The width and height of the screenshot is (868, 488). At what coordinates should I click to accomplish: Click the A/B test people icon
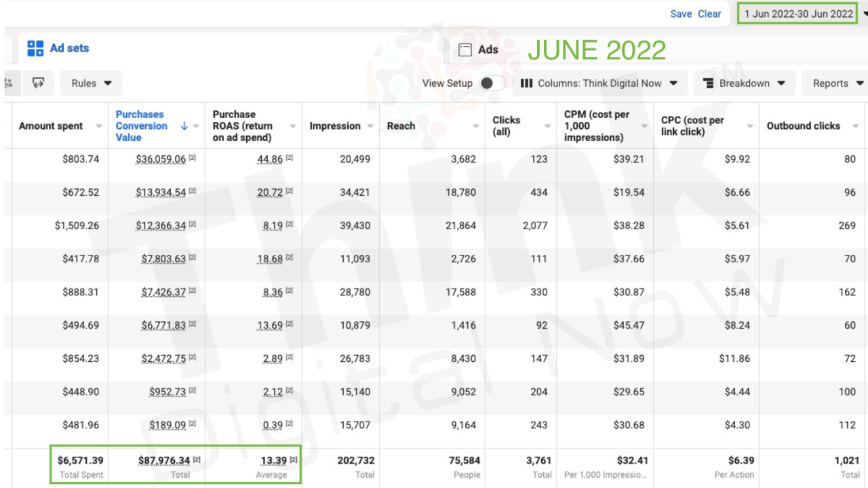(8, 83)
